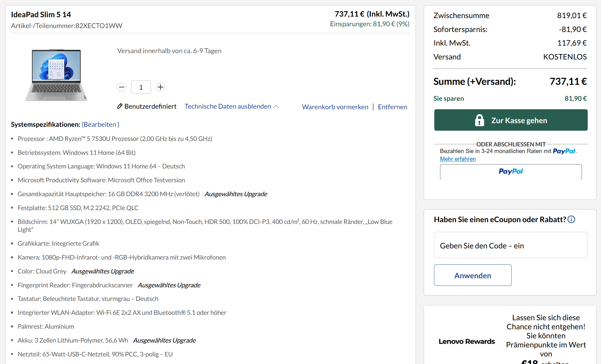Apply coupon with Anwenden button

point(473,275)
